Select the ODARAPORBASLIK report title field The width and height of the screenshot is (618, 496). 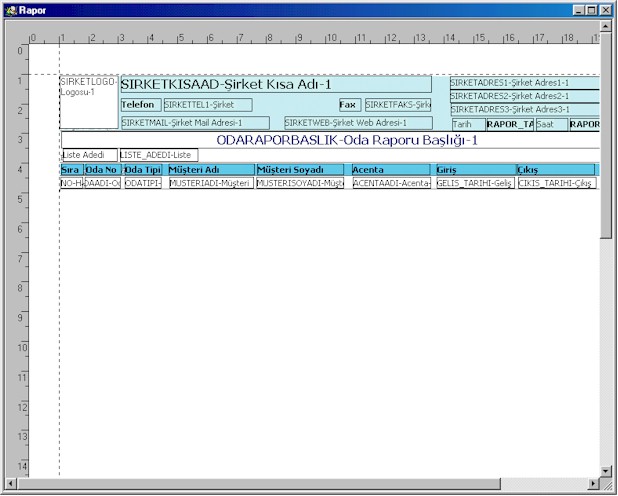347,140
